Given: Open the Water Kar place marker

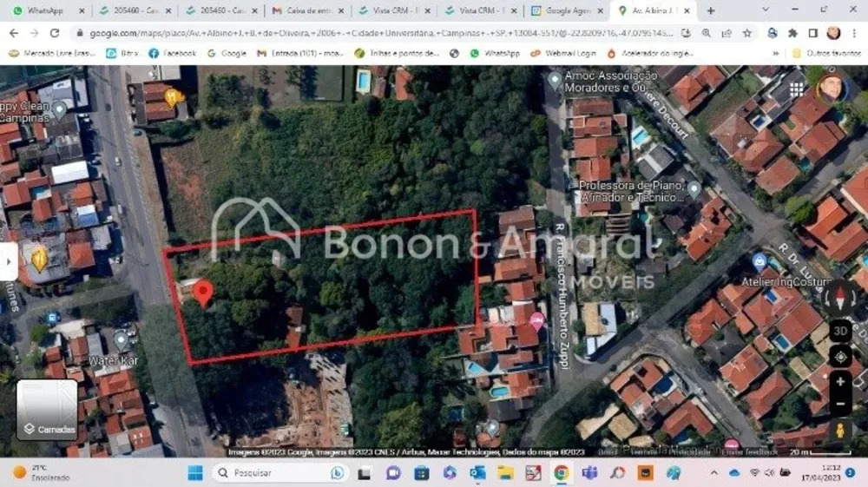Looking at the screenshot, I should pos(121,340).
